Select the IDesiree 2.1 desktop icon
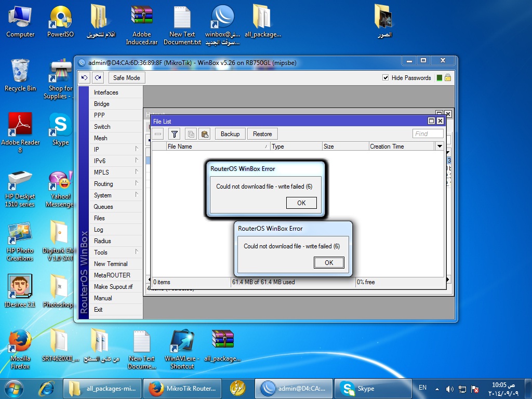532x399 pixels. (20, 291)
